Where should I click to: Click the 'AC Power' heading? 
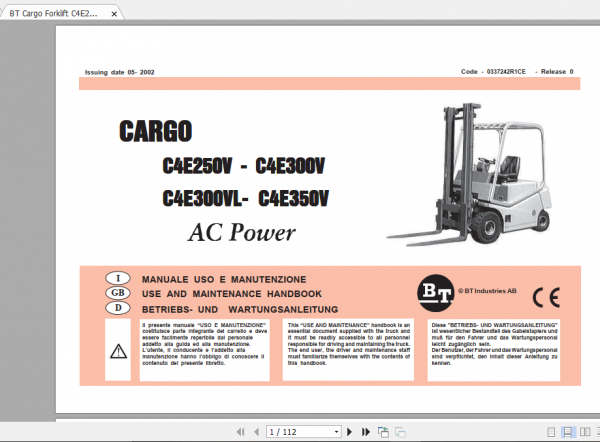(242, 232)
